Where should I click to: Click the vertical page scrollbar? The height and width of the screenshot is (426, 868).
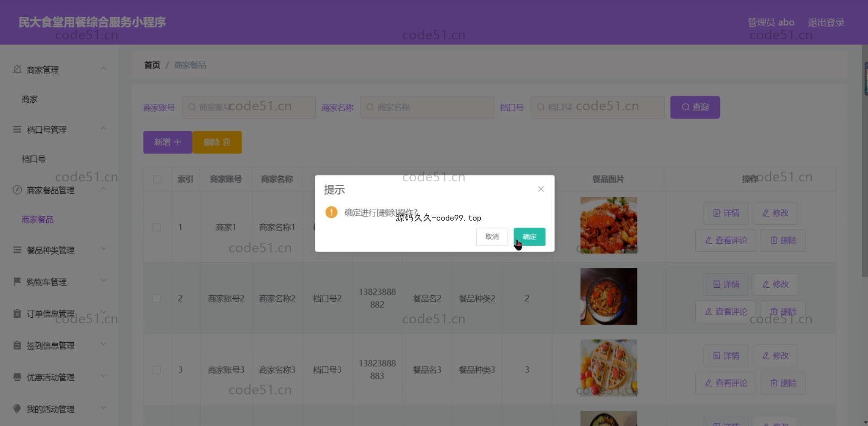pos(865,161)
